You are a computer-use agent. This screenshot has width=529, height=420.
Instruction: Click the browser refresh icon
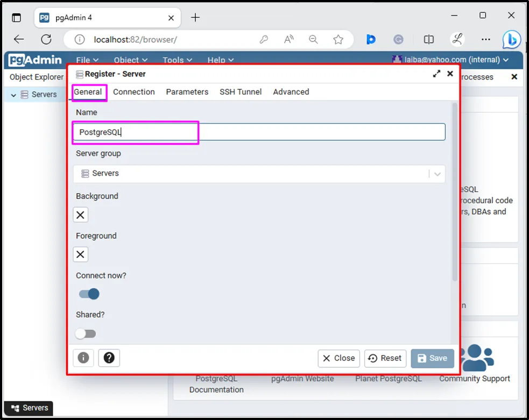click(x=46, y=39)
